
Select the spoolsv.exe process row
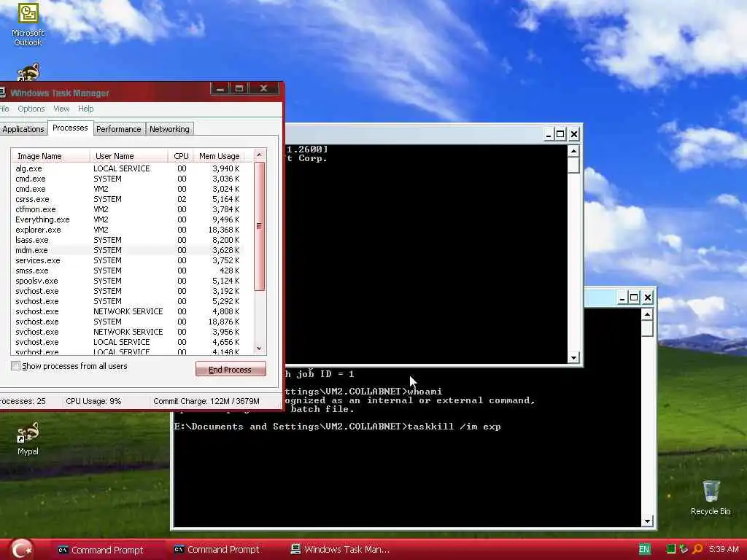coord(128,281)
